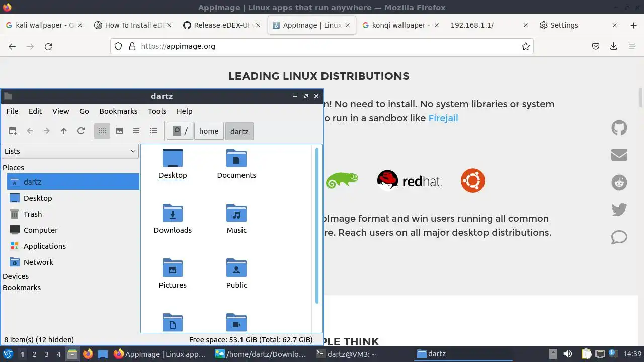644x362 pixels.
Task: Save page to Pocket
Action: (x=595, y=46)
